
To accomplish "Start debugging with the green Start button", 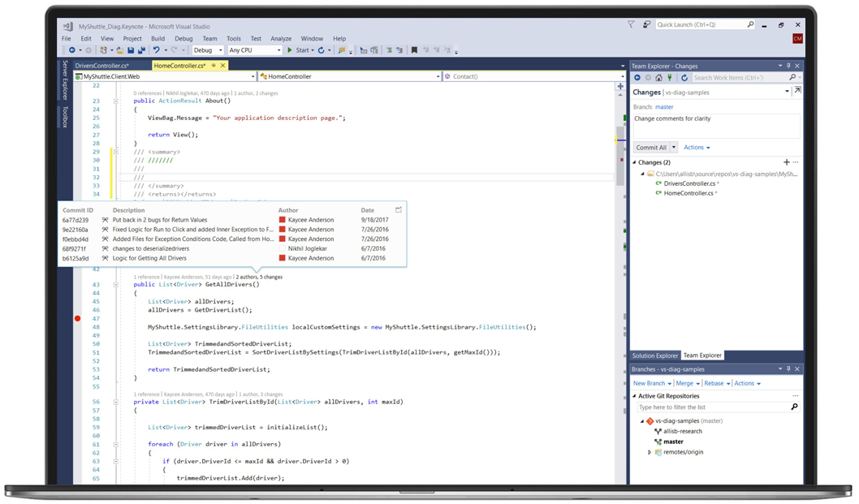I will [289, 50].
